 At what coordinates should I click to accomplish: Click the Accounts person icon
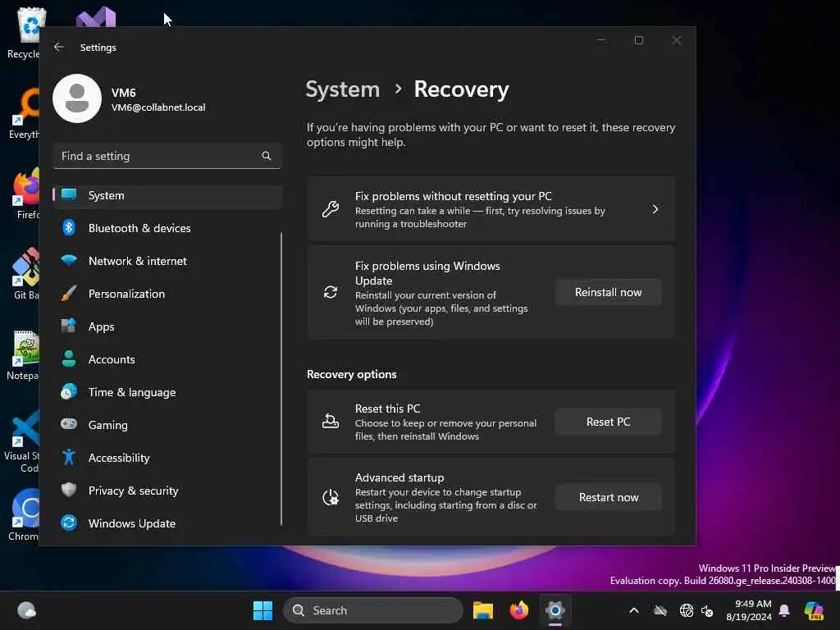click(x=69, y=359)
